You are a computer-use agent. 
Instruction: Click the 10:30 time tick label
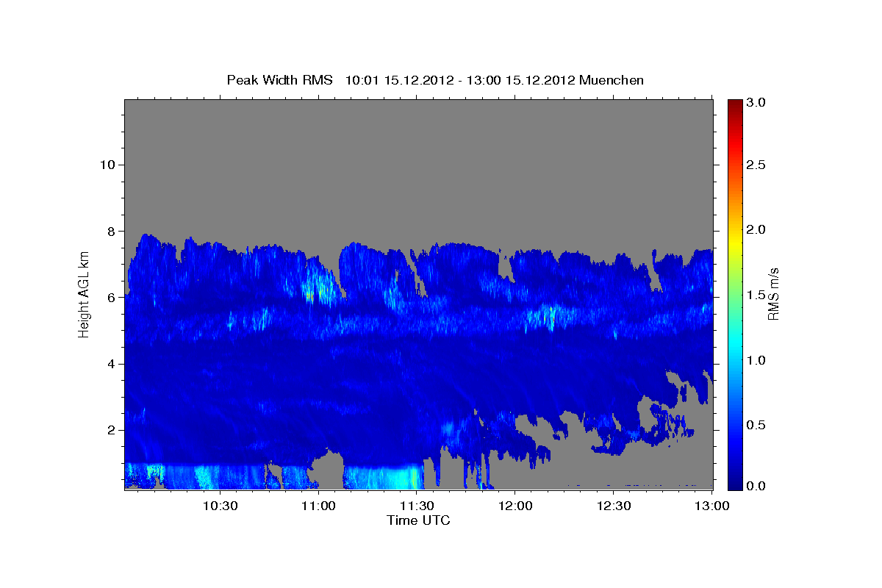220,506
